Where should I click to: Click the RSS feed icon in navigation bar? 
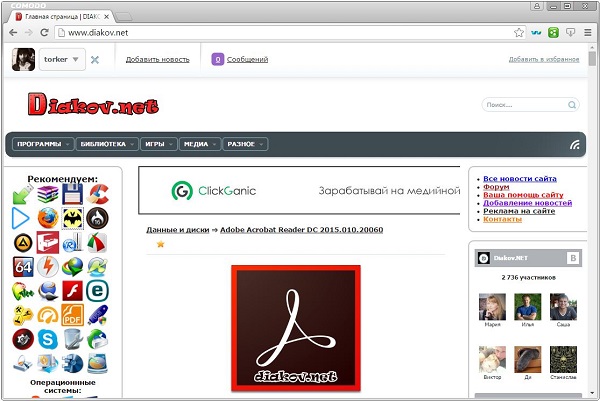point(574,144)
